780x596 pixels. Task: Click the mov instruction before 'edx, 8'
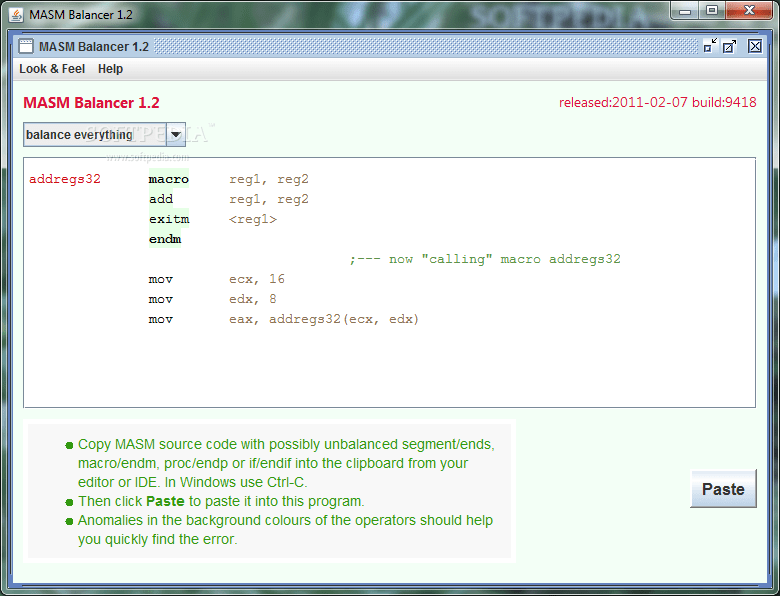tap(161, 298)
